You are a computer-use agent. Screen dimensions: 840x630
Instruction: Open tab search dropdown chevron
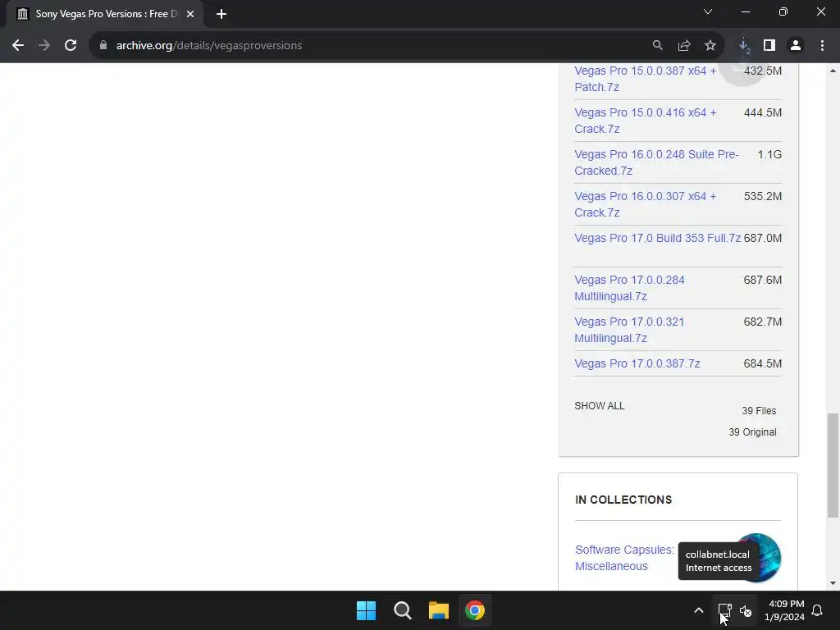coord(708,11)
